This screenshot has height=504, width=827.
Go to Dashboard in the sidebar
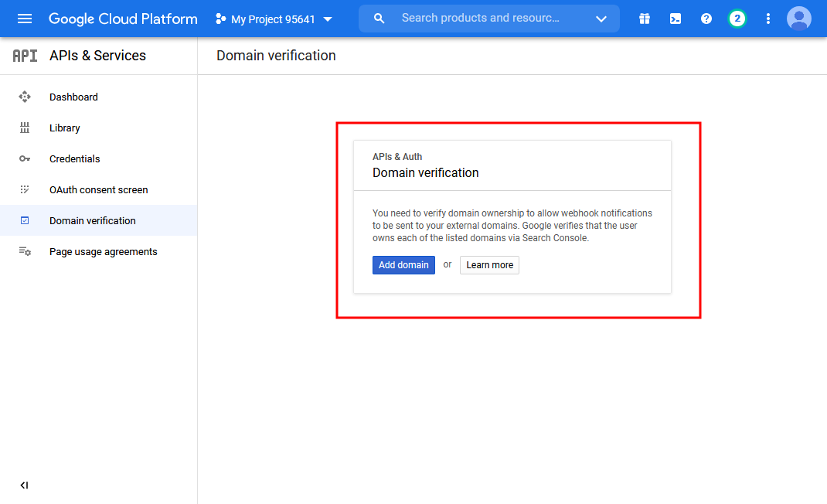99,97
